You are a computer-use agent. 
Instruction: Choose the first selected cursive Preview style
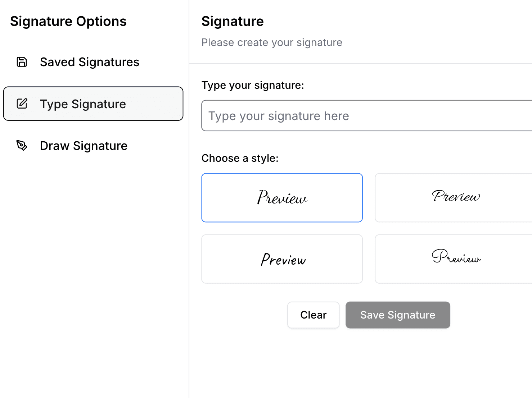click(282, 198)
